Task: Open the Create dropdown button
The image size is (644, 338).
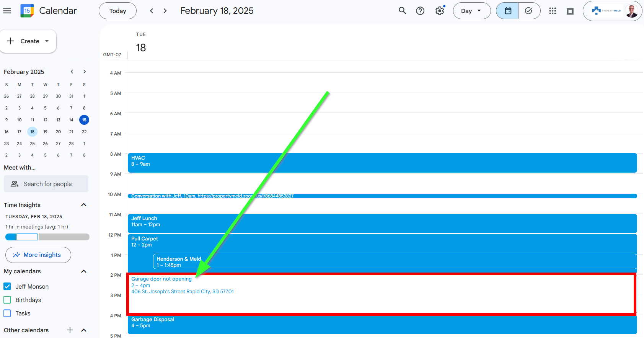Action: tap(29, 41)
